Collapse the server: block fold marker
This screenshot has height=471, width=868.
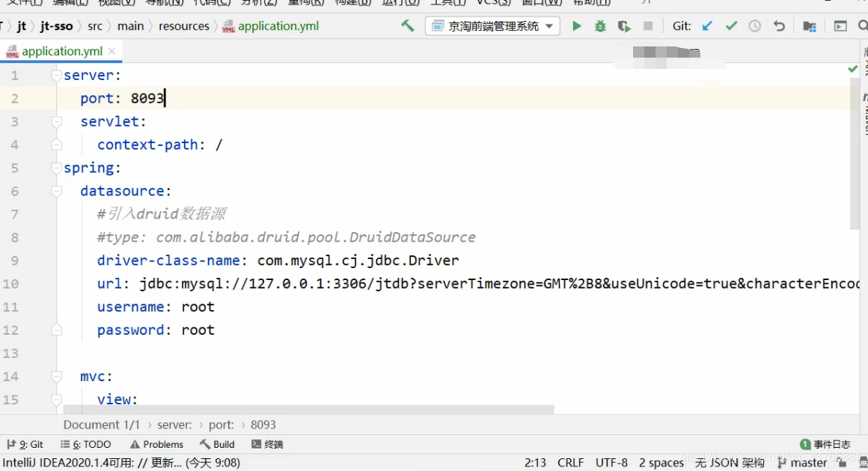coord(56,75)
